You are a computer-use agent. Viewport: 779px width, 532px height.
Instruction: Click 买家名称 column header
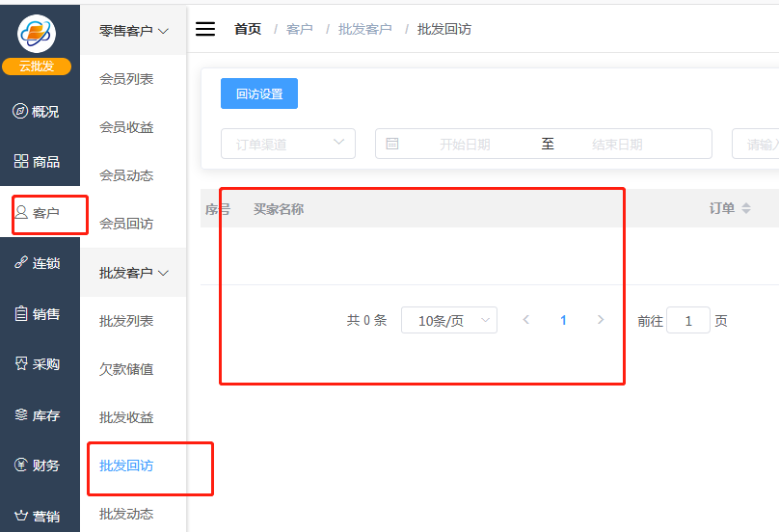coord(279,209)
